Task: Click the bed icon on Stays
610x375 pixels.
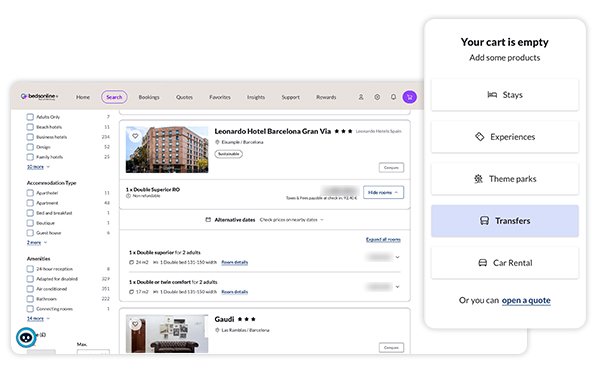Action: pyautogui.click(x=492, y=95)
